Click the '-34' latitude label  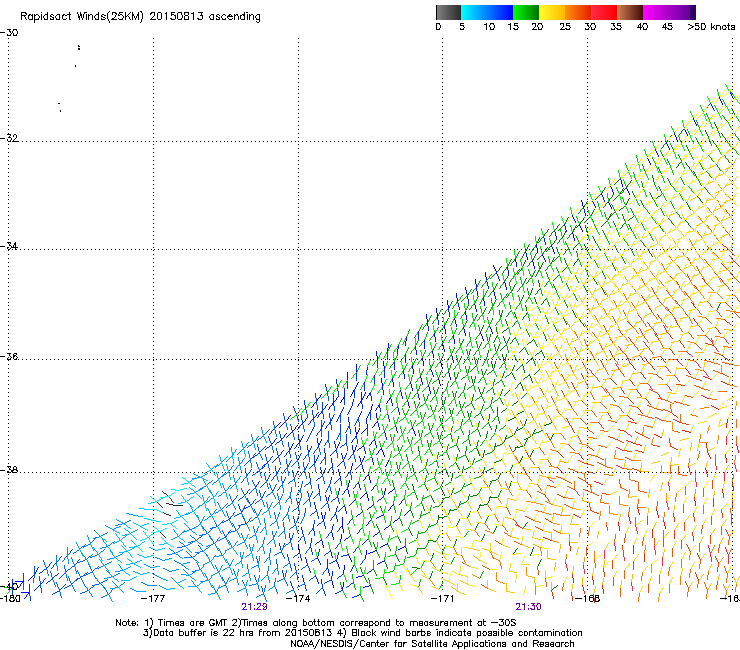[9, 246]
